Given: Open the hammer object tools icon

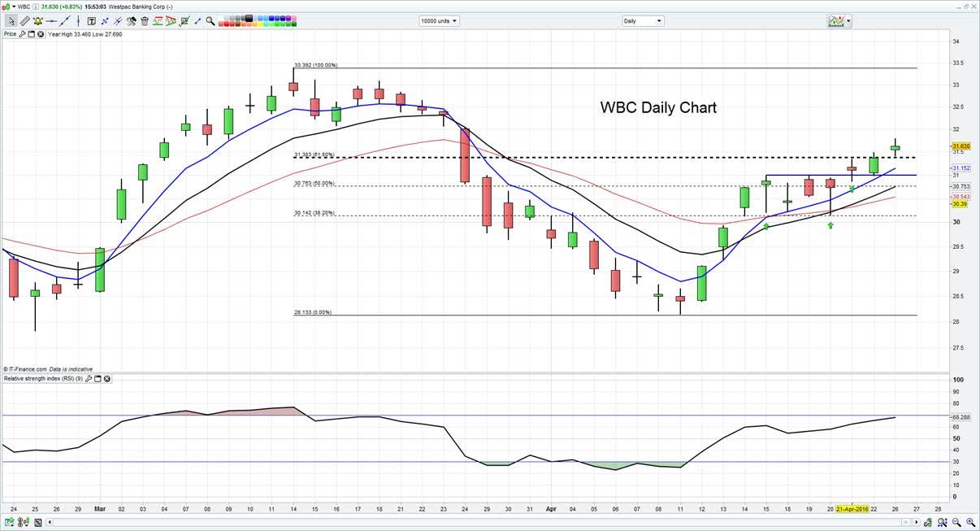Looking at the screenshot, I should [132, 21].
